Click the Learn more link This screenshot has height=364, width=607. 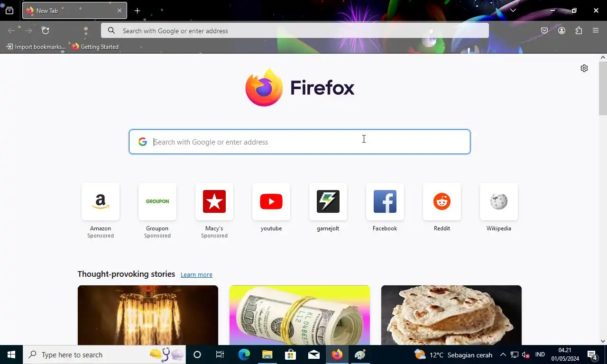click(x=196, y=275)
